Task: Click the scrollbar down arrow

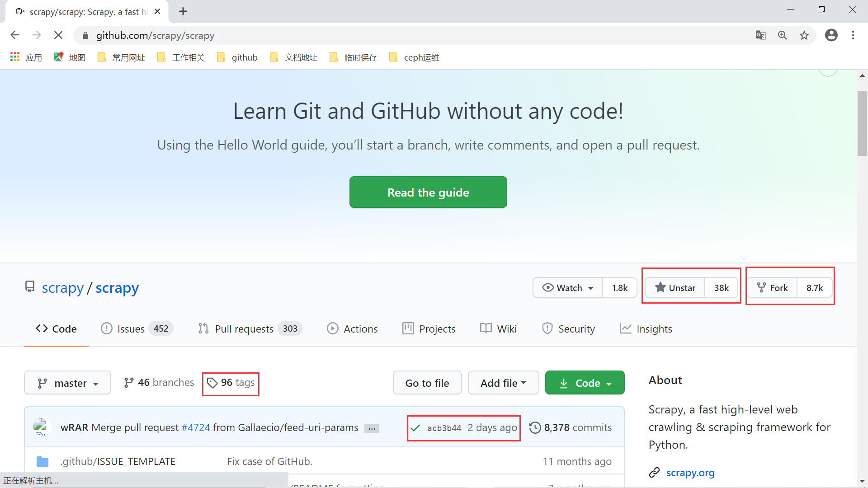Action: coord(862,482)
